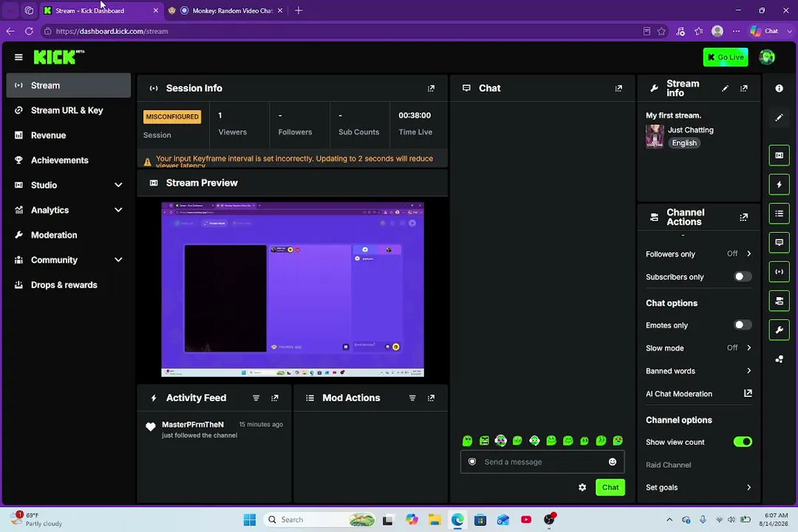The image size is (798, 532).
Task: Open the emoji picker in the chat input
Action: click(613, 462)
